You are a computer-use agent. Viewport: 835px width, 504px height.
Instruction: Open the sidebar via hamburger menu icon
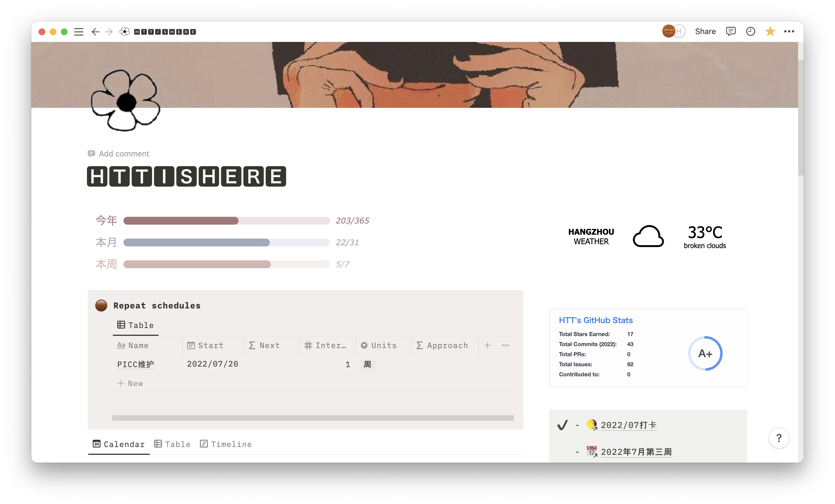tap(78, 32)
